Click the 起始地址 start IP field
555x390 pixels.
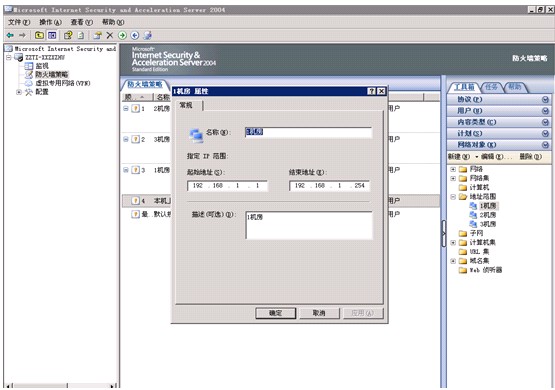(x=227, y=185)
